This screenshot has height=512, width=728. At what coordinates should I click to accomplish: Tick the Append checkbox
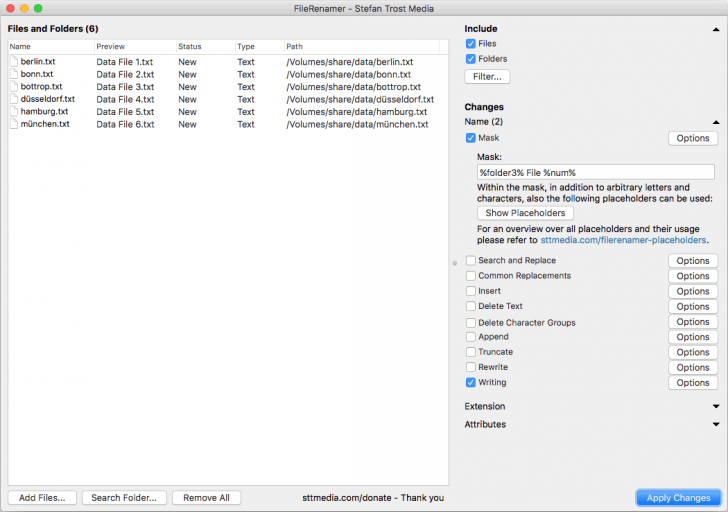(x=470, y=337)
